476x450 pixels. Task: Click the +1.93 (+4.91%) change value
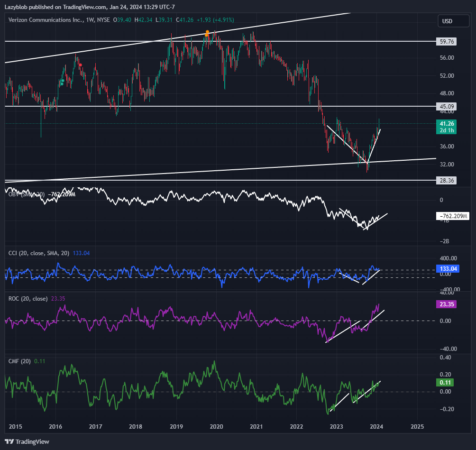[x=215, y=20]
